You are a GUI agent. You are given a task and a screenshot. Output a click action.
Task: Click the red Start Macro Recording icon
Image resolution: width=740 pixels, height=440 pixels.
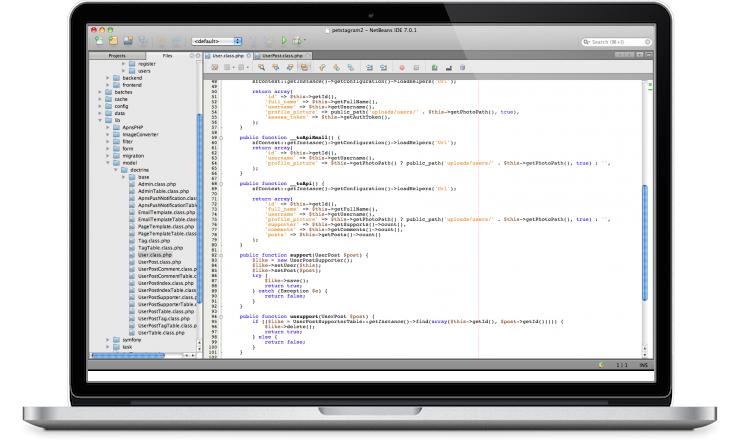pos(402,68)
